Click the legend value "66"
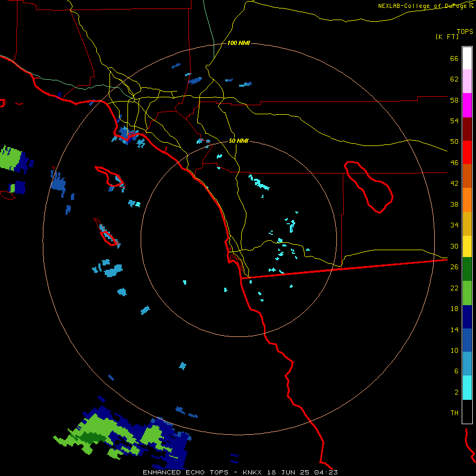Screen dimensions: 476x476 (x=454, y=58)
